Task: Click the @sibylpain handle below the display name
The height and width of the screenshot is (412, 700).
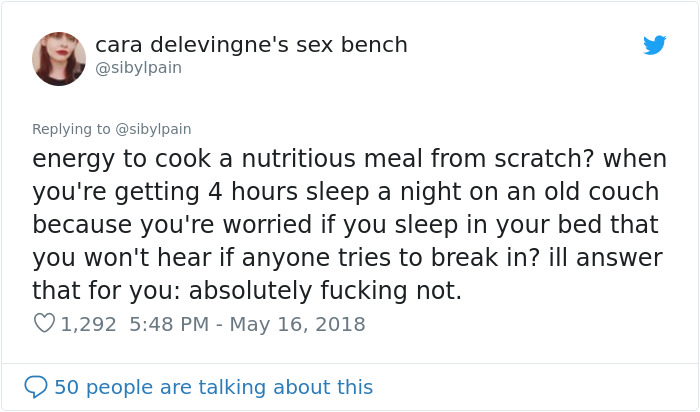Action: click(138, 68)
